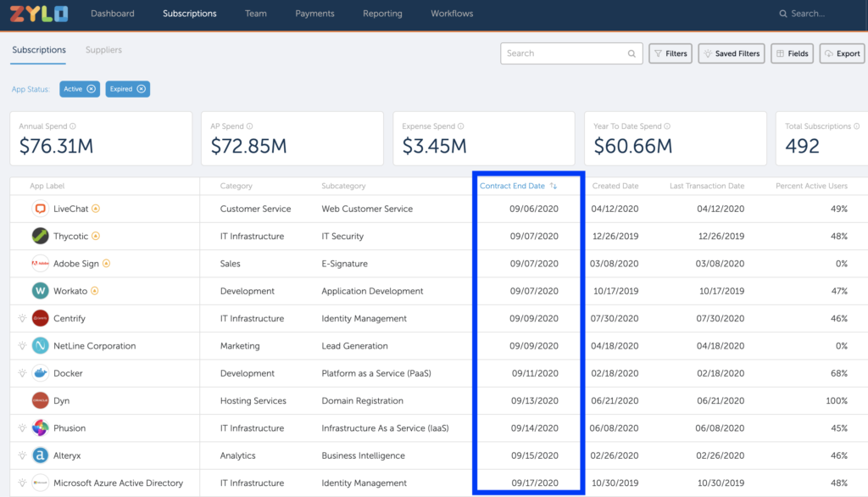Click the Dyn app logo
Screen dimensions: 868x497
tap(40, 400)
